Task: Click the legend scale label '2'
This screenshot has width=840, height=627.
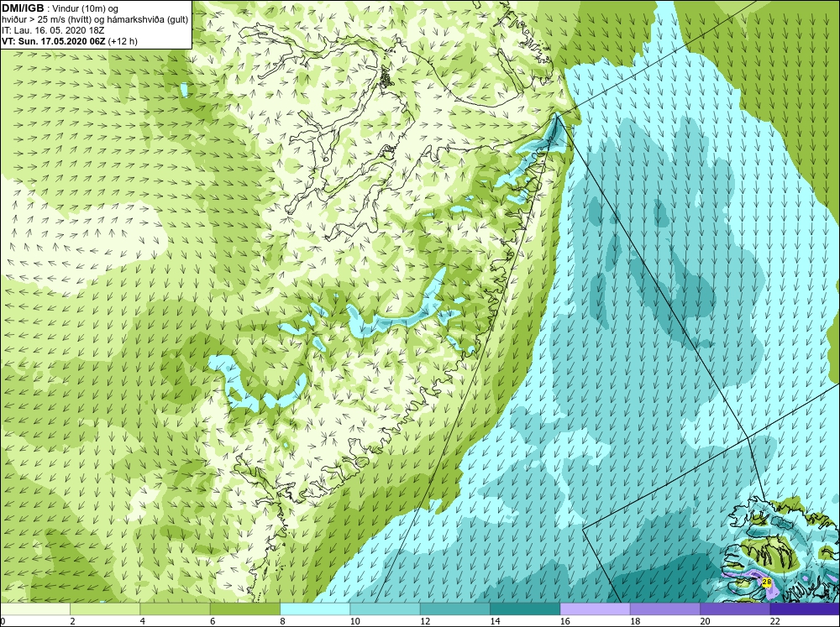Action: click(x=72, y=621)
